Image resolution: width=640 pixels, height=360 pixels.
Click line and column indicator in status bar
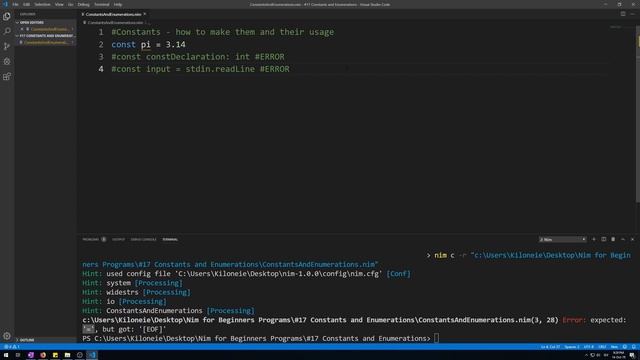(550, 347)
